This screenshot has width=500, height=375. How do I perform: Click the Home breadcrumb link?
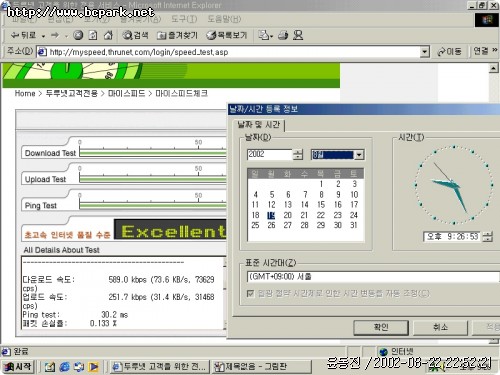pyautogui.click(x=25, y=93)
